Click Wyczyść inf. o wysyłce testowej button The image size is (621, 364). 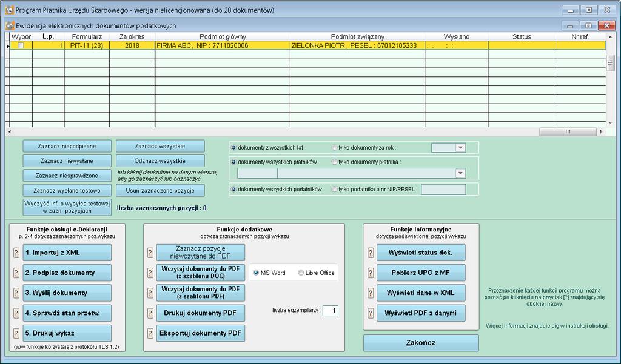pyautogui.click(x=67, y=207)
